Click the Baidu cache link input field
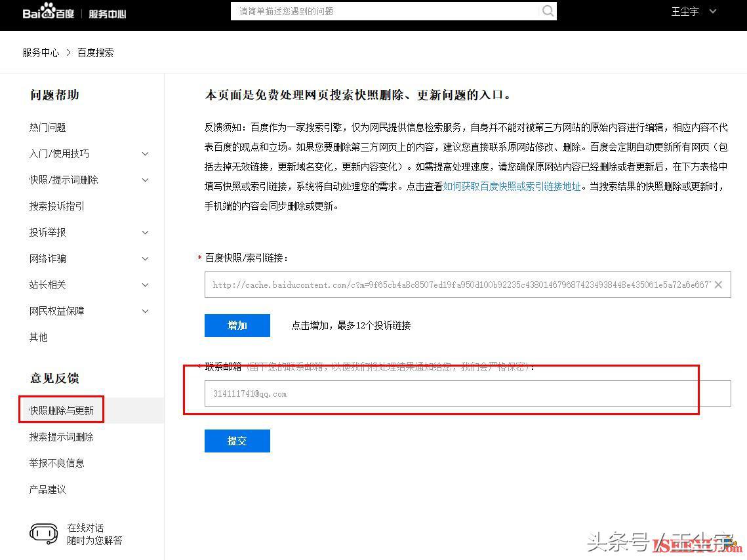The width and height of the screenshot is (747, 560). pos(468,285)
